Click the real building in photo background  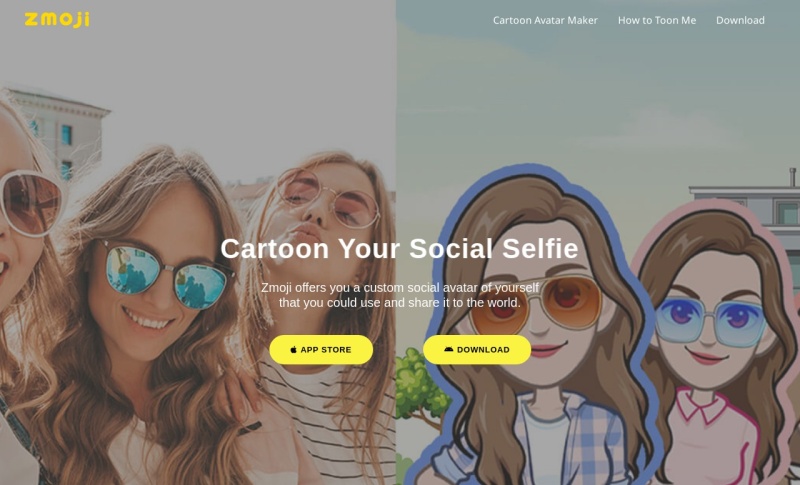click(x=61, y=133)
